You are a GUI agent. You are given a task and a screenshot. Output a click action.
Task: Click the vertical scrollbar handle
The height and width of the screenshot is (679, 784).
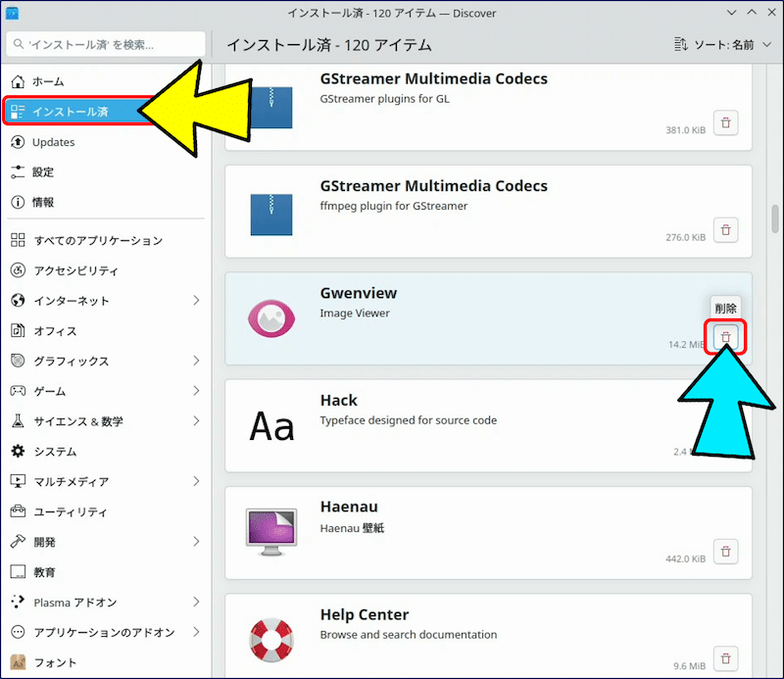[x=774, y=216]
